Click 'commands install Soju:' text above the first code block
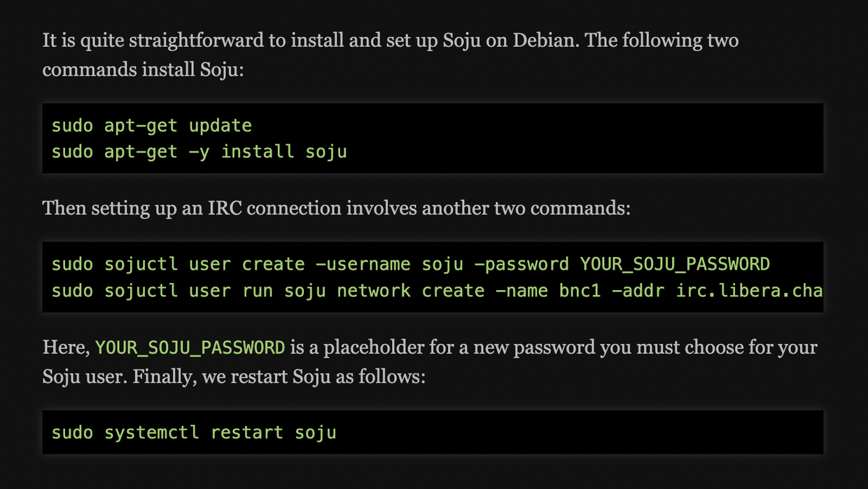The width and height of the screenshot is (868, 489). pyautogui.click(x=143, y=70)
